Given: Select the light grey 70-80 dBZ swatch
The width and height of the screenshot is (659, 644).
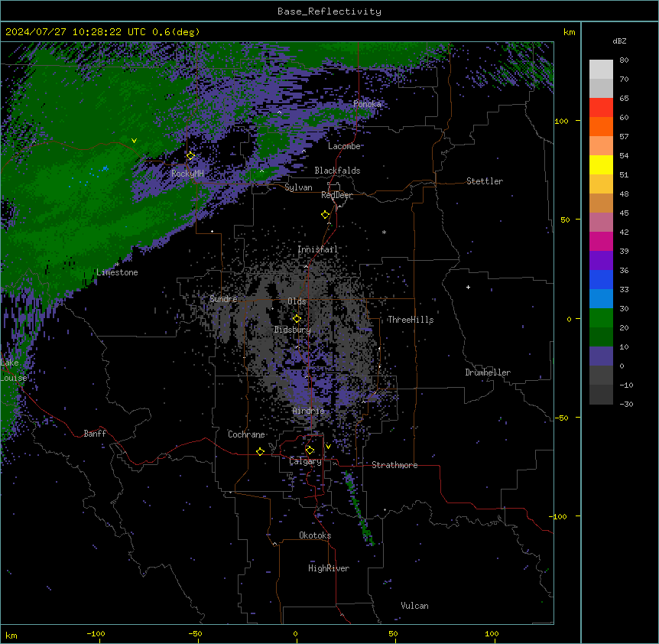Looking at the screenshot, I should point(601,69).
